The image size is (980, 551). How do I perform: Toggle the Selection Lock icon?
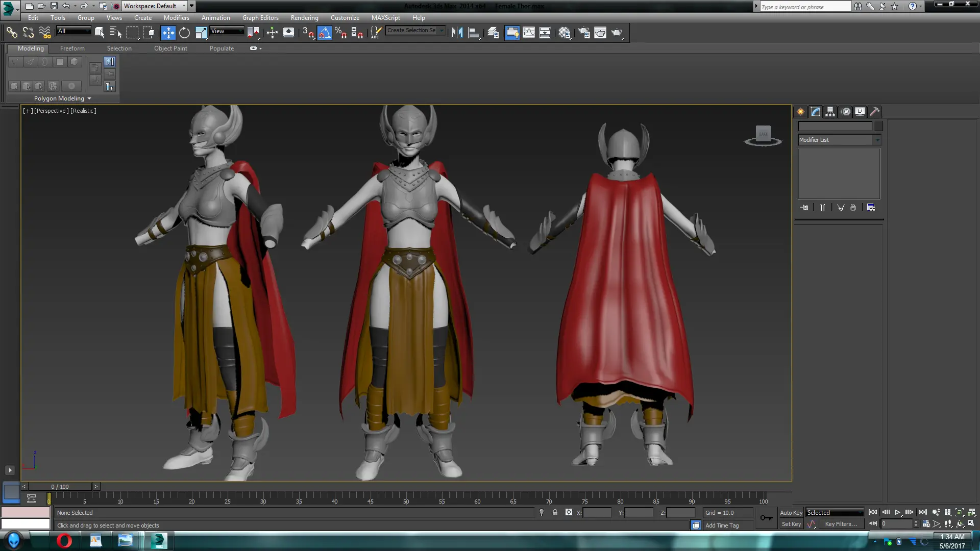(x=555, y=513)
